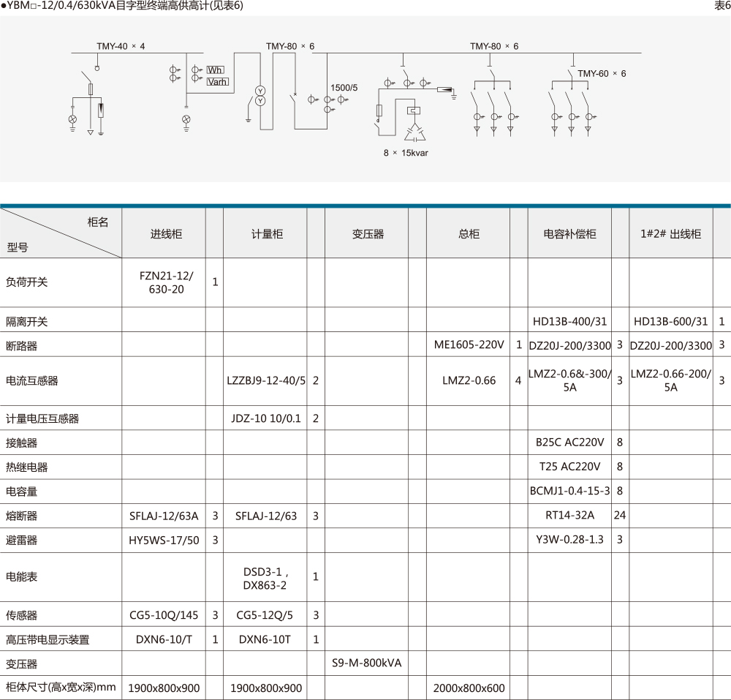The image size is (731, 700).
Task: Click the S9-M-800kVA transformer cell
Action: [x=368, y=663]
